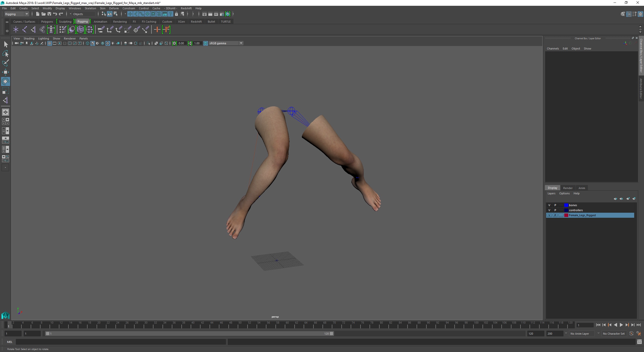Toggle visibility V of Female_Legs_Rigged layer

click(x=549, y=215)
